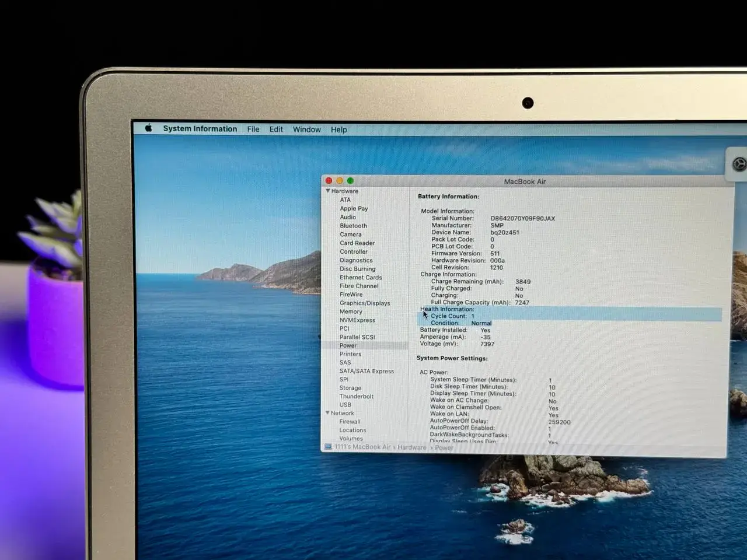Click the Full Charge Capacity value 7247
The width and height of the screenshot is (747, 560).
tap(522, 303)
